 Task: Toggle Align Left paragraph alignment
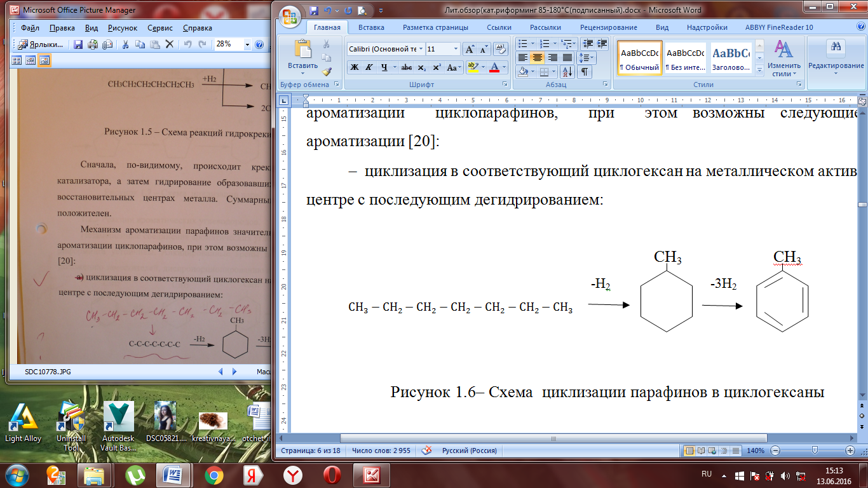click(522, 58)
